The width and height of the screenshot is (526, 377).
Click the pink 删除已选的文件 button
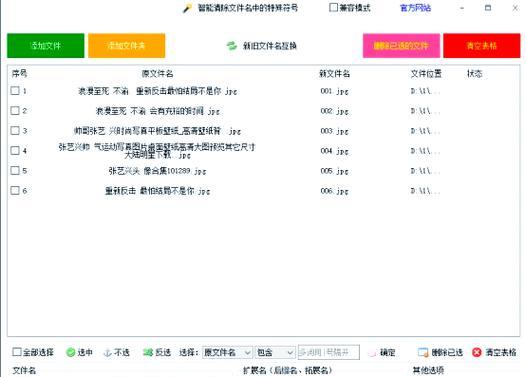click(x=401, y=46)
